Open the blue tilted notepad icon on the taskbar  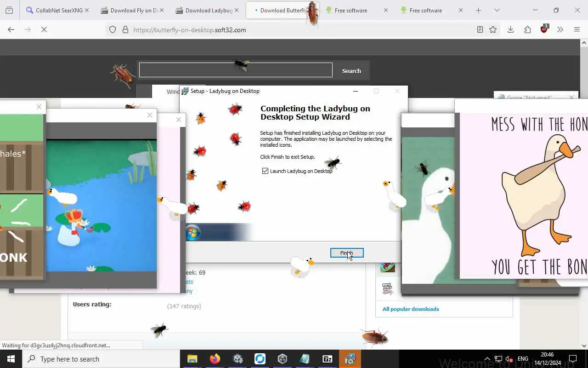(x=305, y=359)
